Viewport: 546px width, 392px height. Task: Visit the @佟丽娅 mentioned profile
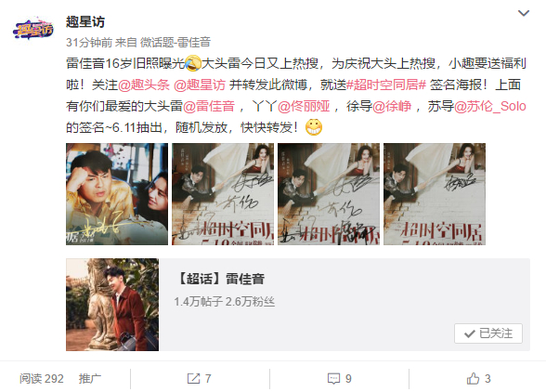(x=304, y=106)
